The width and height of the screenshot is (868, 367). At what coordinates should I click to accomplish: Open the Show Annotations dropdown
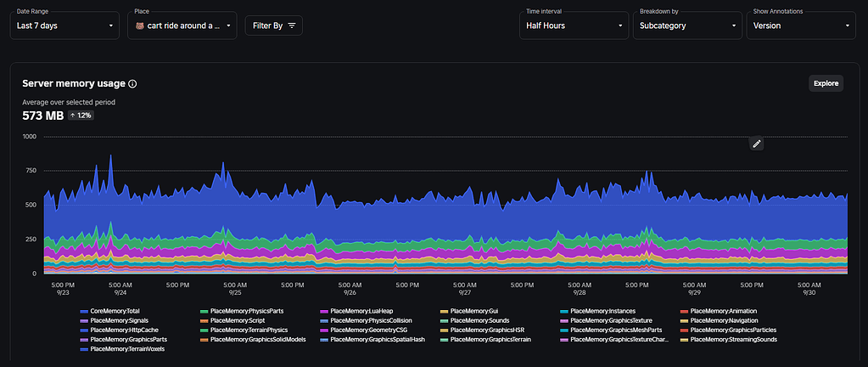click(801, 25)
